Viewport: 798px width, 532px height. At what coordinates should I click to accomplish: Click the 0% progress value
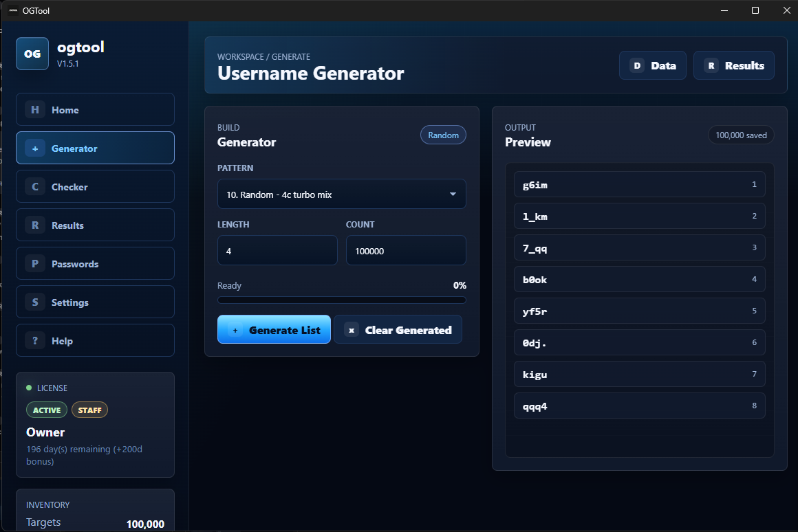click(x=460, y=285)
